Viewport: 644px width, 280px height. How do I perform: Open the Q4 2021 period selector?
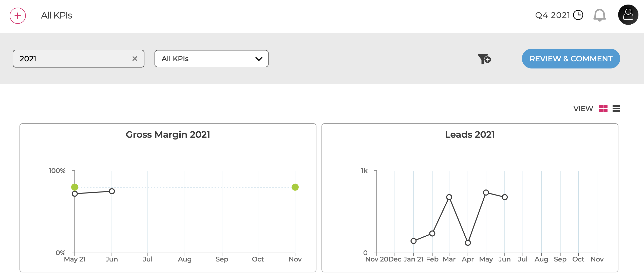click(x=559, y=15)
